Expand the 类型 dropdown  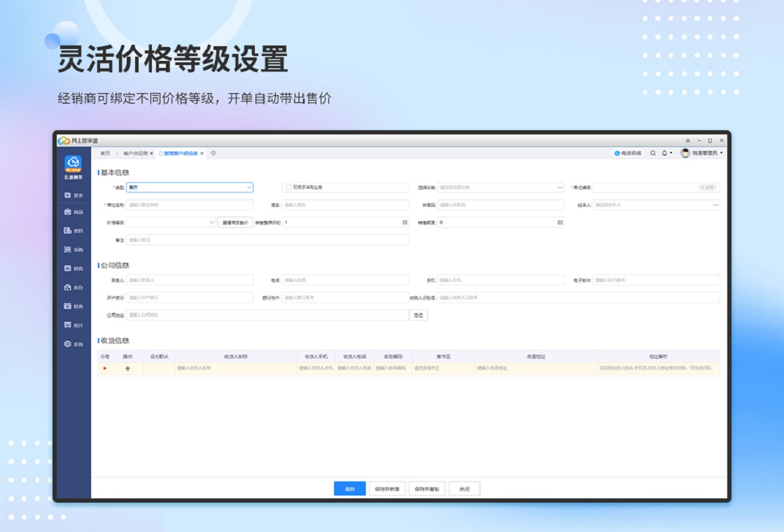pyautogui.click(x=249, y=188)
